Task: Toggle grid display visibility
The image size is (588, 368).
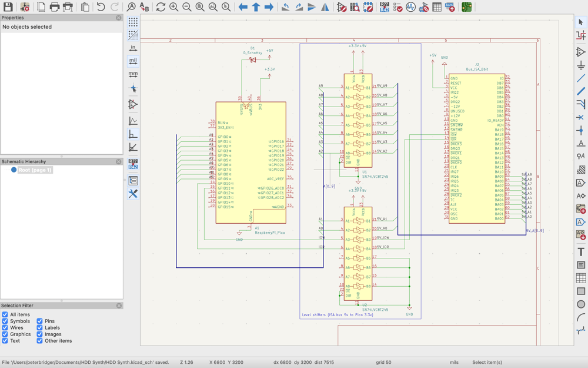Action: (x=133, y=22)
